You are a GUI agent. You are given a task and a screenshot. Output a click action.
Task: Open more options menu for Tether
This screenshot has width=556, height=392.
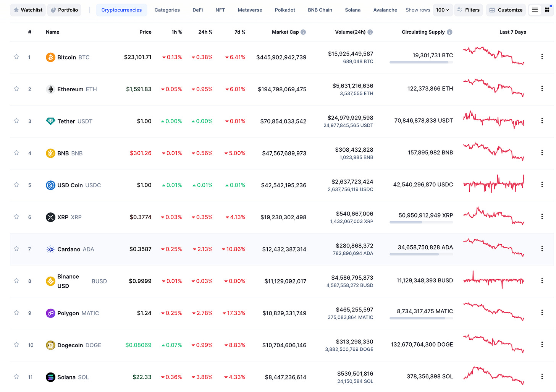tap(542, 121)
